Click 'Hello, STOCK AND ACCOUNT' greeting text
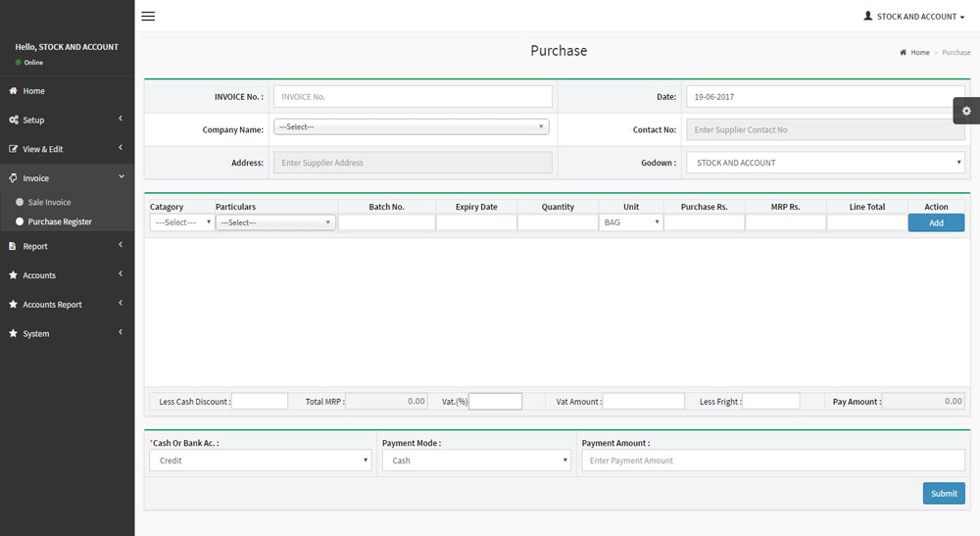980x536 pixels. (x=67, y=47)
